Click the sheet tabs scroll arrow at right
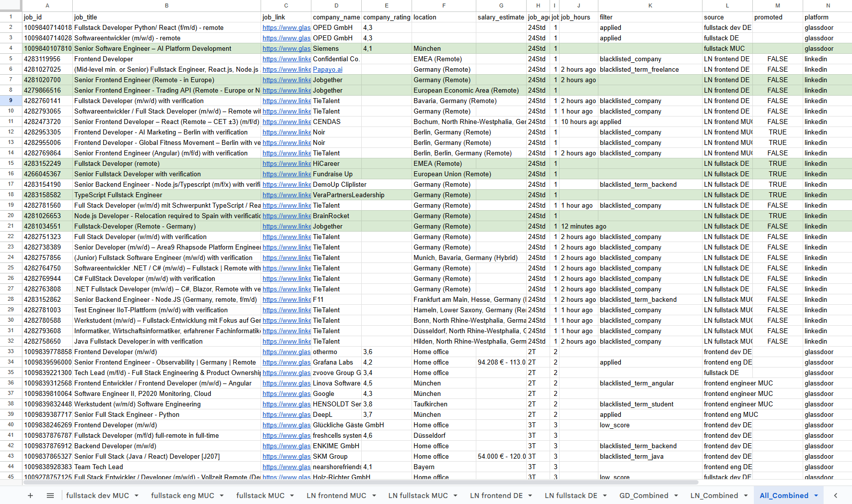852x504 pixels. (x=836, y=496)
